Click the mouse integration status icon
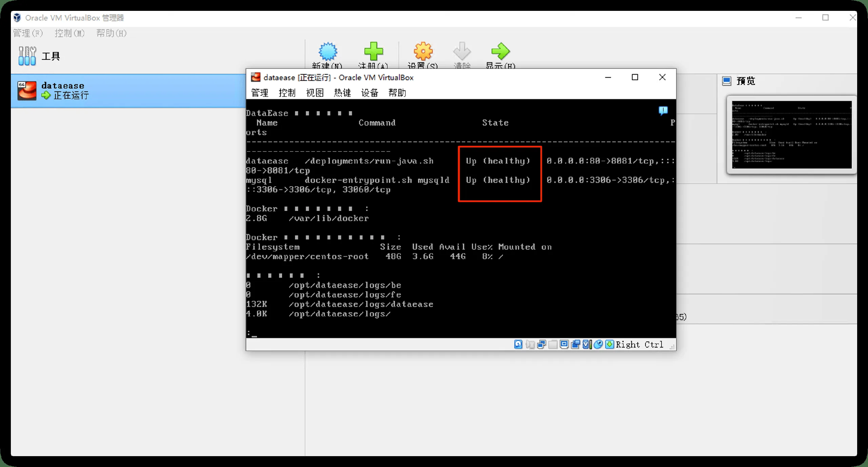 coord(598,344)
